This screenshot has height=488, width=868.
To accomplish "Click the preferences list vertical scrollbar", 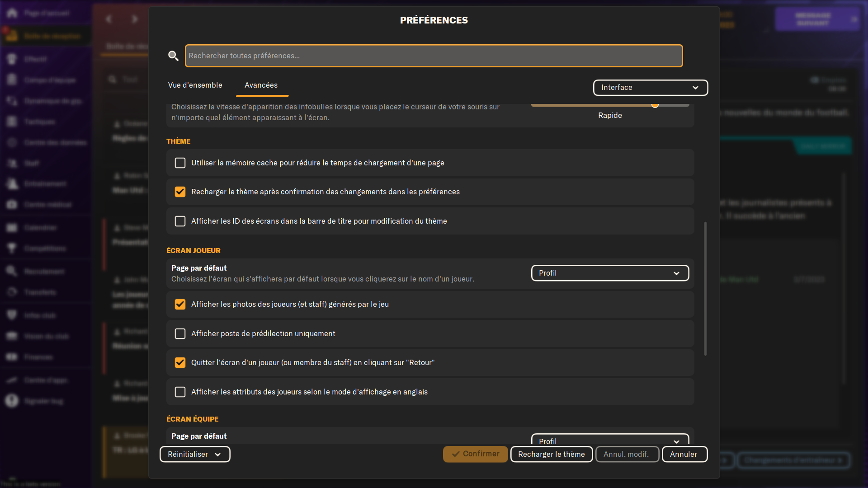I will 705,288.
